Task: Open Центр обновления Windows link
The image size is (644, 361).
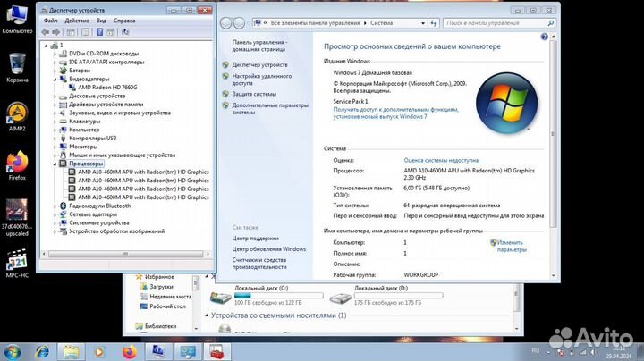Action: click(269, 249)
